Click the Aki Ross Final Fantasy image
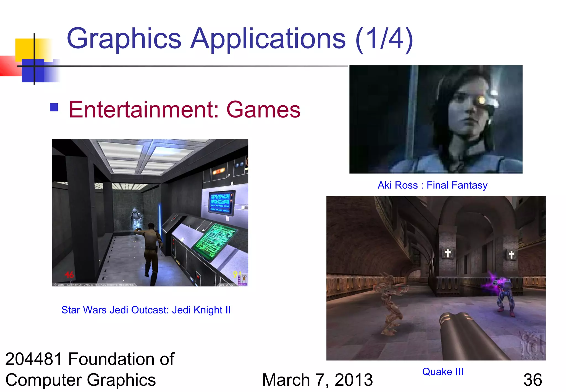Screen dimensions: 566x392 [436, 119]
